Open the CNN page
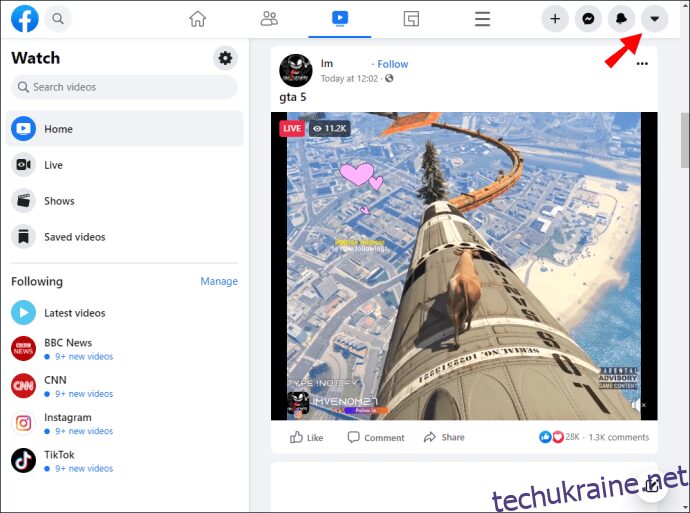This screenshot has width=690, height=513. 124,386
